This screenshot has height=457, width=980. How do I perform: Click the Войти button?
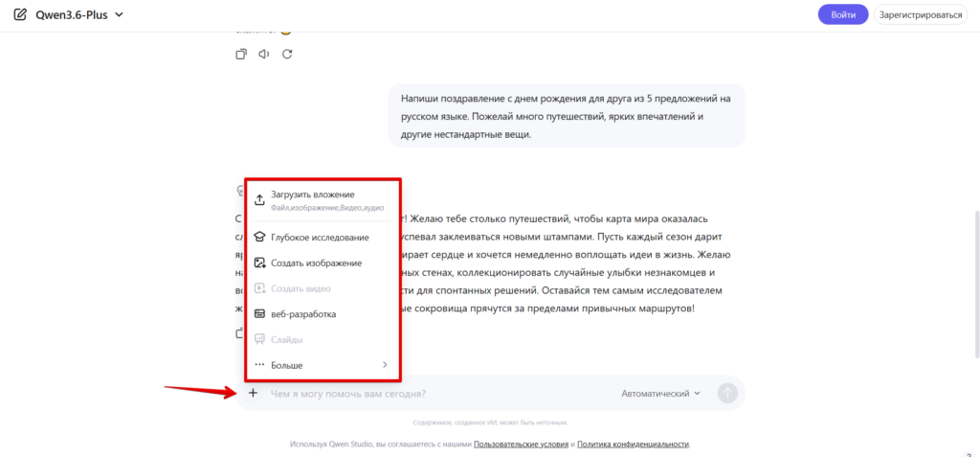pyautogui.click(x=843, y=14)
